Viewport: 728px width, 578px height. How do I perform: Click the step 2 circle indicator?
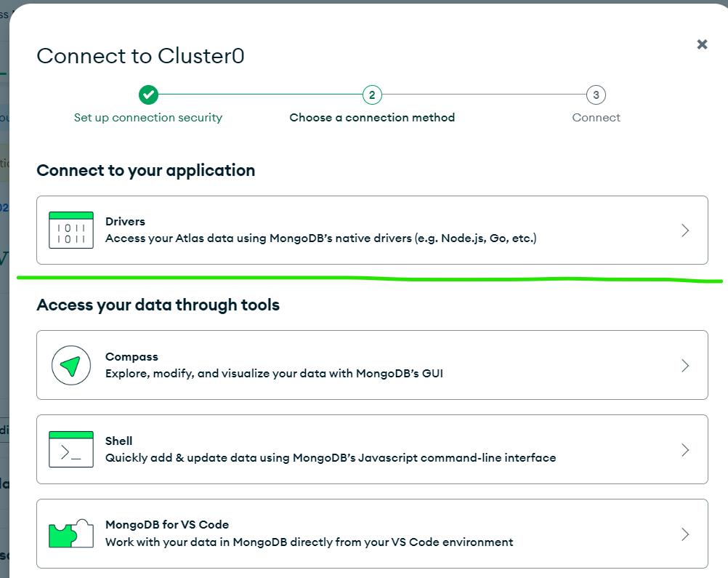click(x=372, y=95)
